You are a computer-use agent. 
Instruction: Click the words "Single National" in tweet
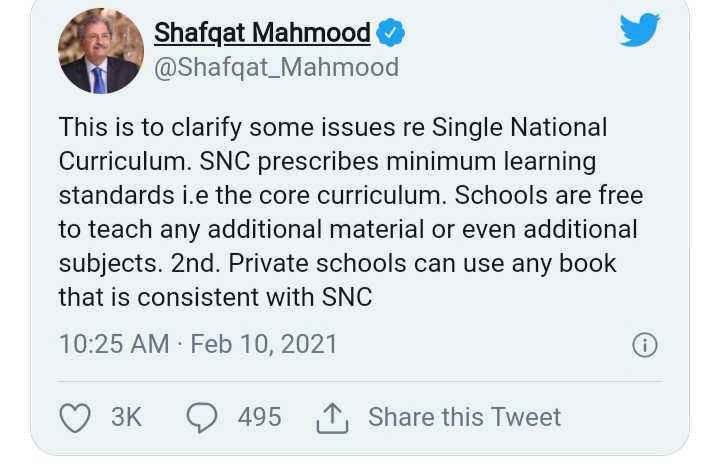point(519,127)
